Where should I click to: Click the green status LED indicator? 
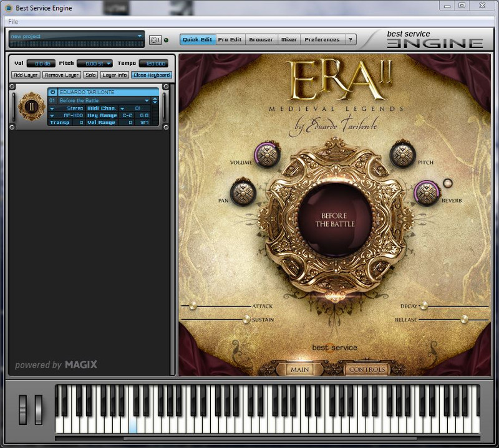166,40
